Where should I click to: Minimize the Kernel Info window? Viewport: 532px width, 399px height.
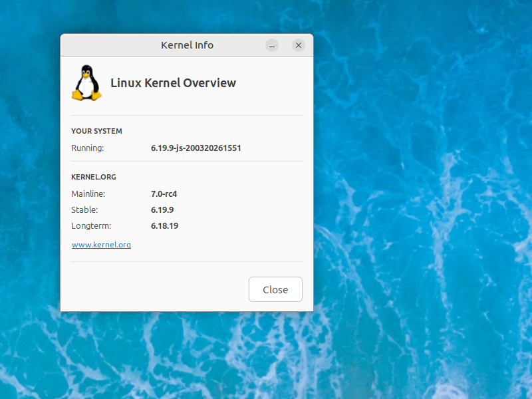tap(272, 45)
